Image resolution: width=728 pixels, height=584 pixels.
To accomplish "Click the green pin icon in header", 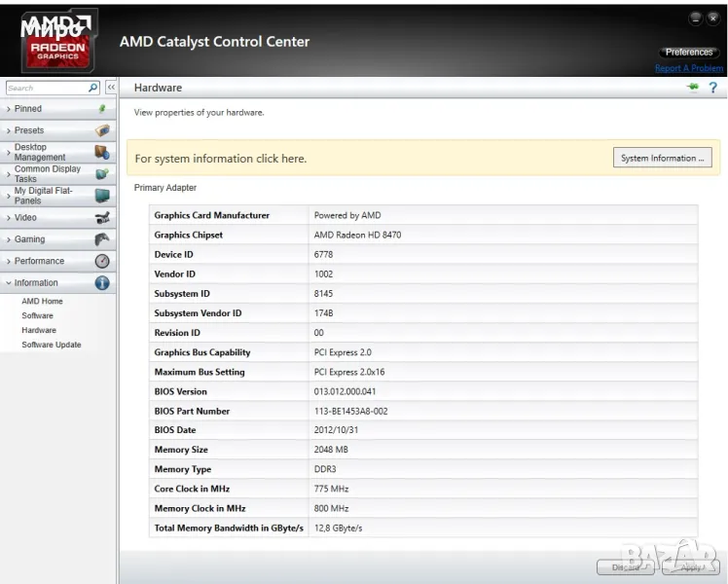I will [x=693, y=88].
